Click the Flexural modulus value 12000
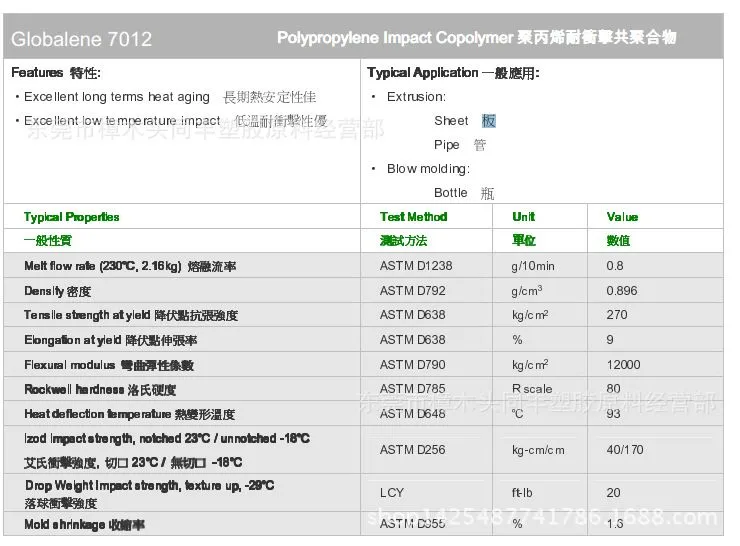Image resolution: width=740 pixels, height=546 pixels. coord(623,364)
